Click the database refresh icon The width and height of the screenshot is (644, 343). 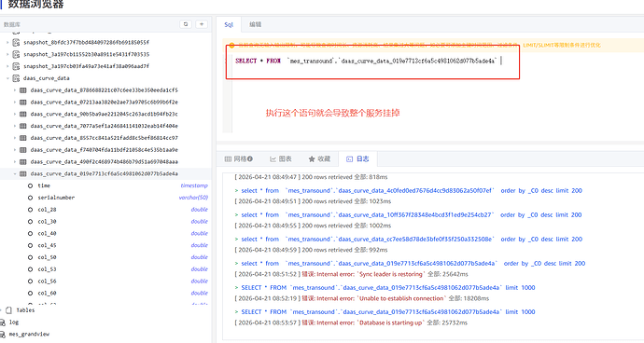coord(186,24)
